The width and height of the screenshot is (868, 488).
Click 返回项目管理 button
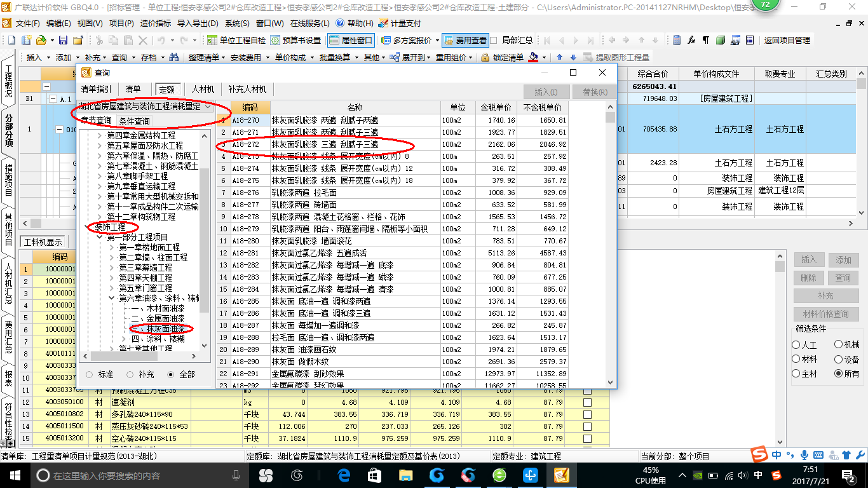(x=787, y=40)
